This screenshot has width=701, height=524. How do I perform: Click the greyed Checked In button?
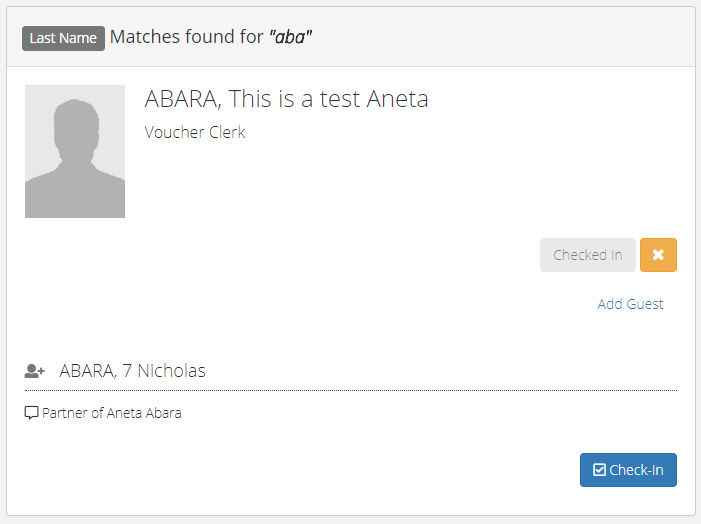(x=587, y=255)
